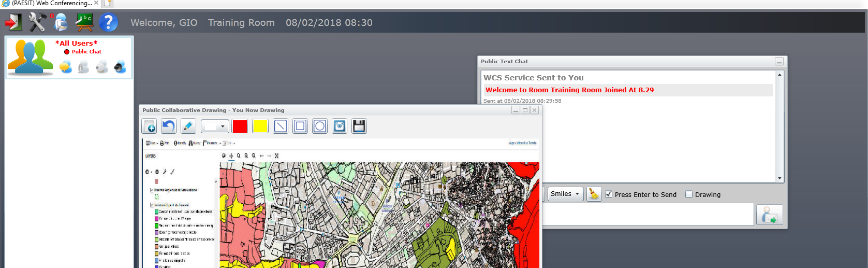Screen dimensions: 868x268
Task: Clear the chat using the broom button
Action: coord(594,194)
